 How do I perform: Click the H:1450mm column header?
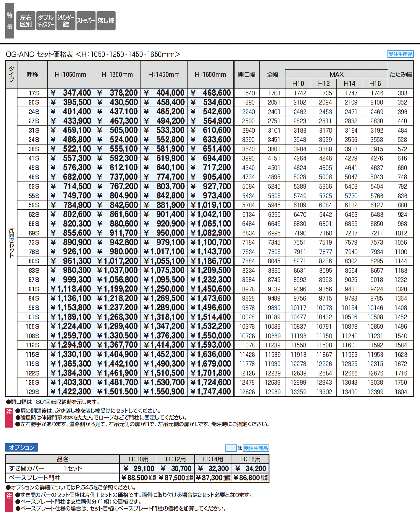click(164, 75)
